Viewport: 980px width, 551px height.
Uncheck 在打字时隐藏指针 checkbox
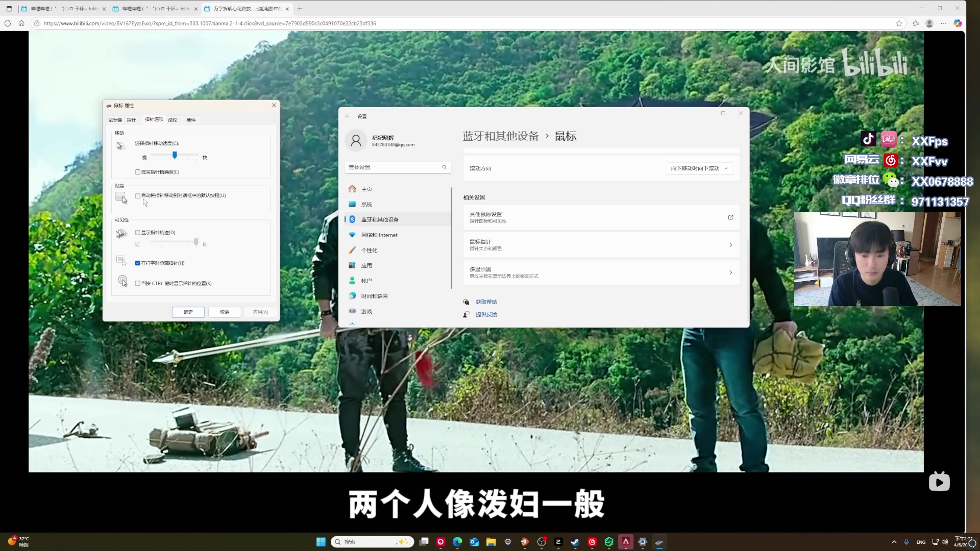[137, 263]
